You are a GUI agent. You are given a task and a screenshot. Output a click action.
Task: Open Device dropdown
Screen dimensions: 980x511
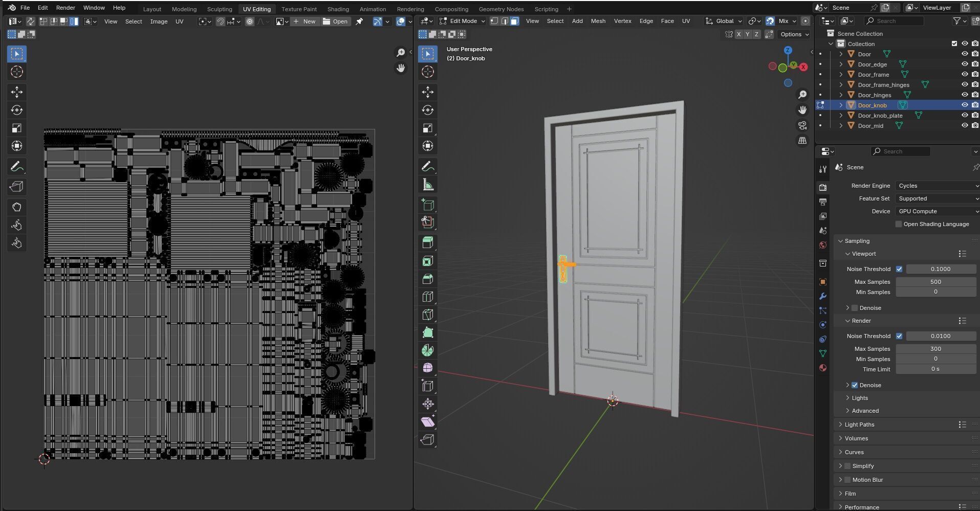(938, 211)
